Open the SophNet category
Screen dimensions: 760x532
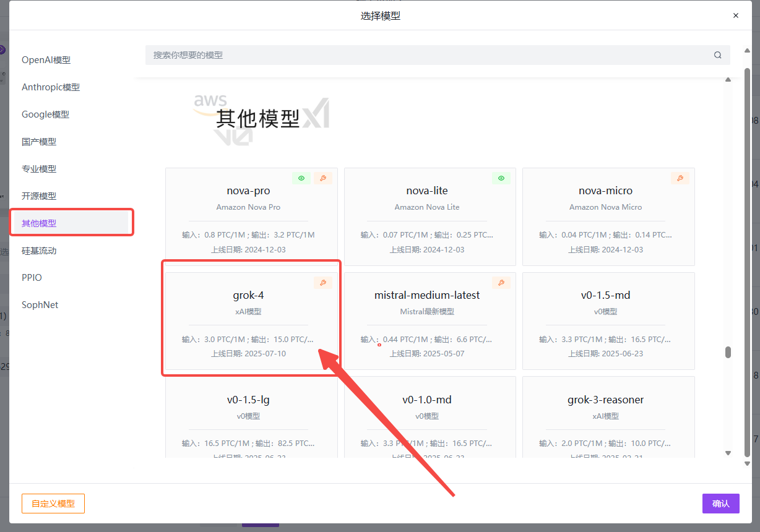point(40,305)
